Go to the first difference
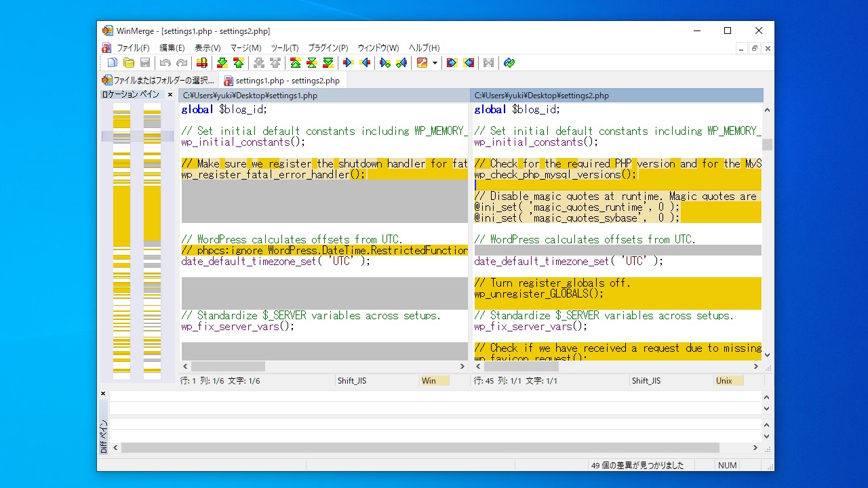The height and width of the screenshot is (488, 868). tap(296, 63)
